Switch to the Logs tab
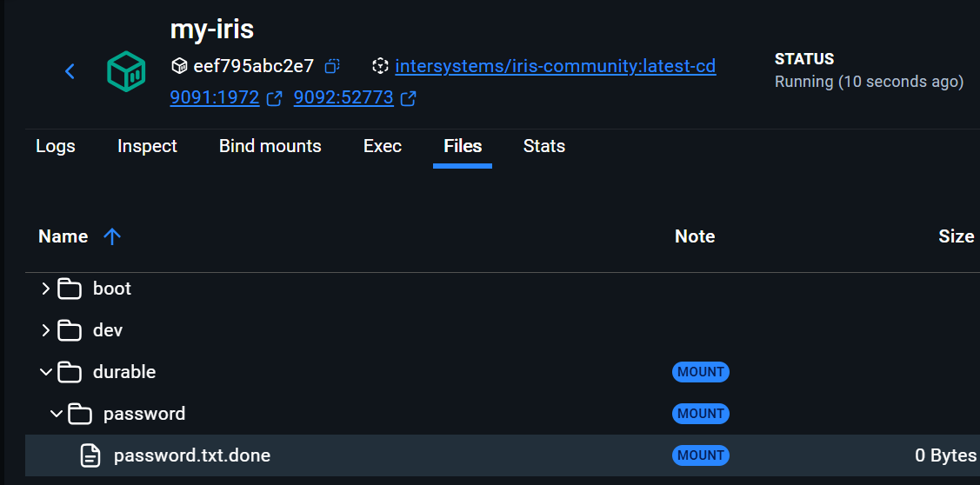The image size is (980, 485). point(56,146)
